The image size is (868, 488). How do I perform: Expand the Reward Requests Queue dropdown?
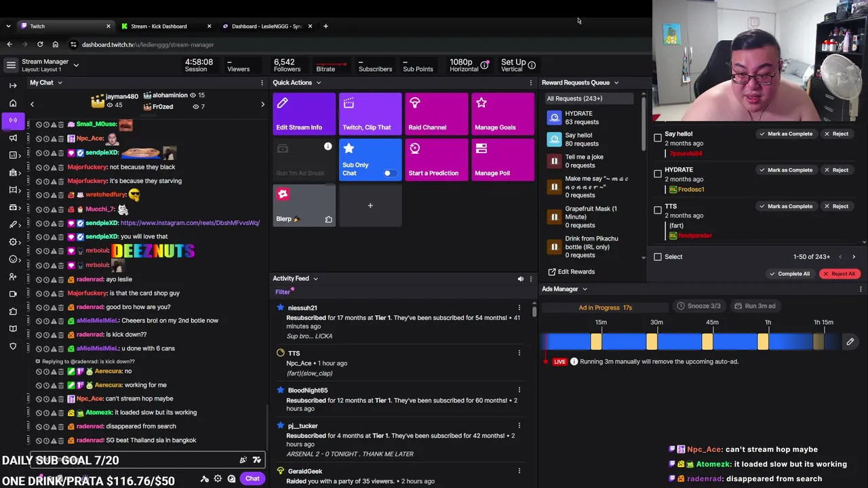616,83
